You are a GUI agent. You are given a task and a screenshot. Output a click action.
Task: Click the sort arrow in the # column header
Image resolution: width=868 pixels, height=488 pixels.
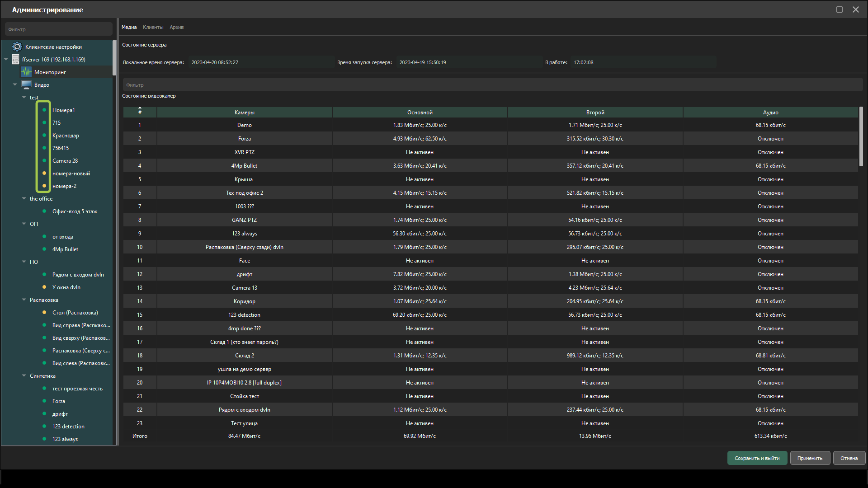point(140,108)
